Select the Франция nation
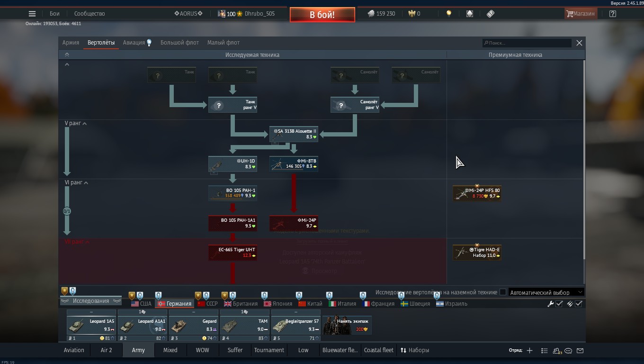 [379, 304]
